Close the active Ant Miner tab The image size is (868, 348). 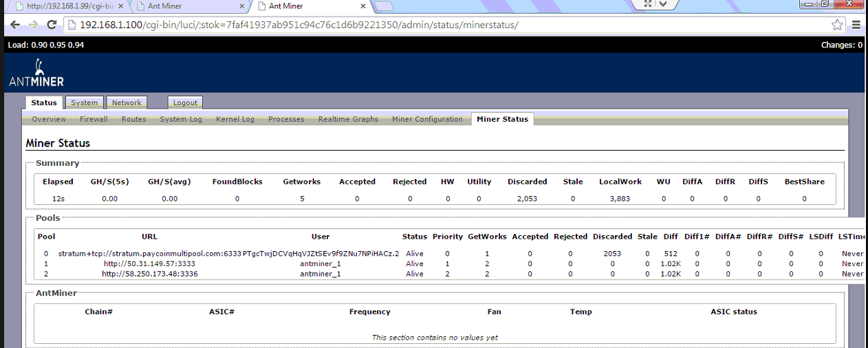[x=362, y=6]
